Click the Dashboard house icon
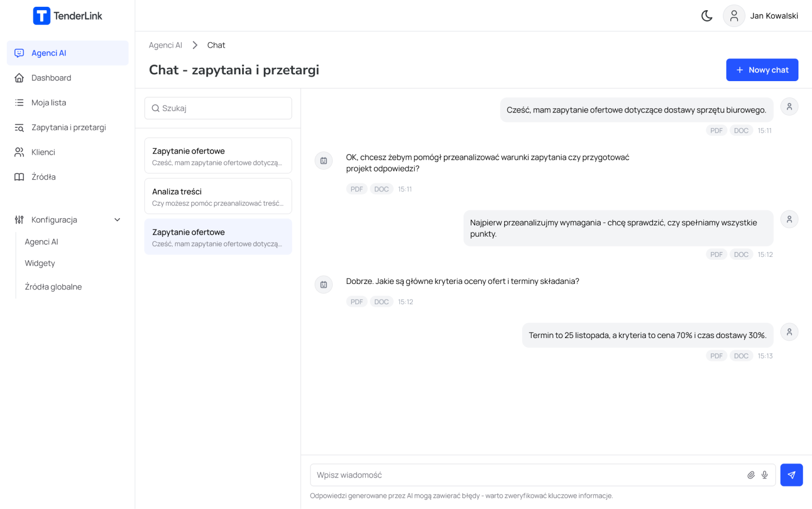Image resolution: width=812 pixels, height=509 pixels. coord(19,78)
